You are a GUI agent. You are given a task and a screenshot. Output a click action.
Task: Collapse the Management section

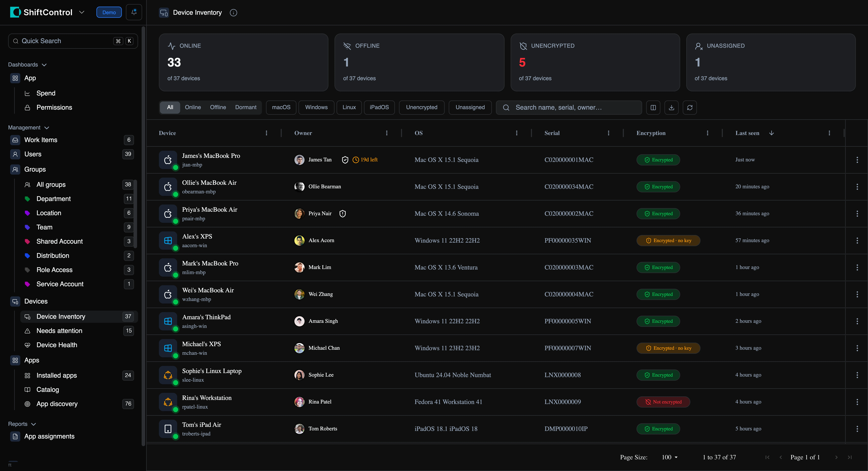pos(29,128)
